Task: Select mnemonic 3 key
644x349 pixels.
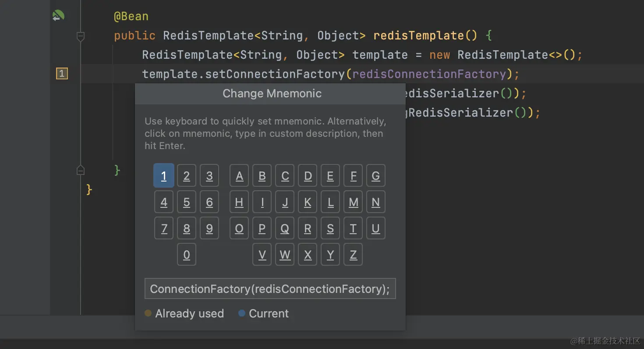Action: (209, 175)
